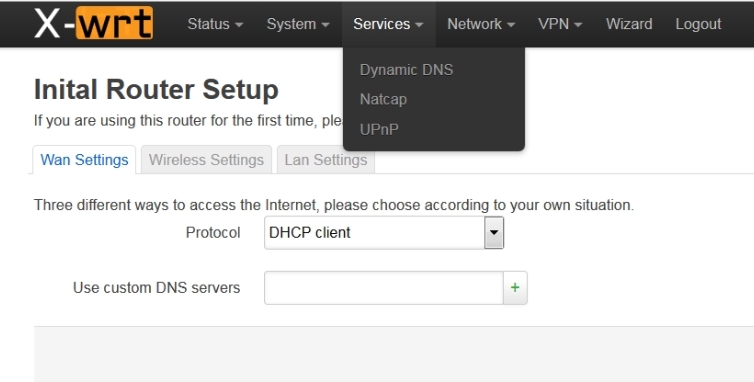Open the Protocol dropdown arrow
This screenshot has width=754, height=382.
(x=494, y=232)
